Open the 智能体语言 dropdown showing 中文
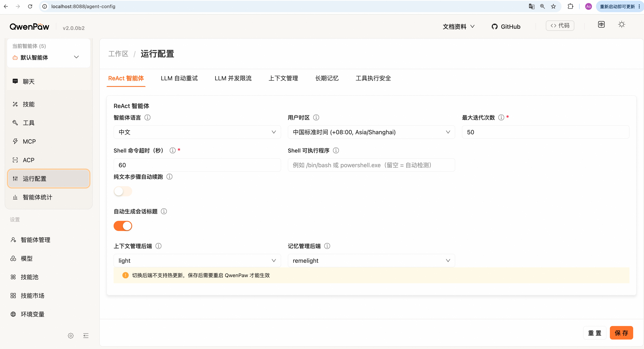 pos(197,132)
